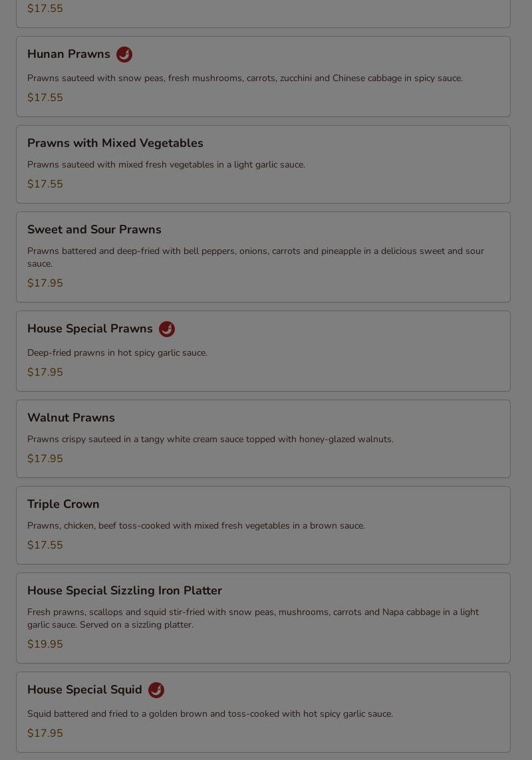Screen dimensions: 532x760
Task: Select the Walnut Prawns heading
Action: click(x=71, y=418)
